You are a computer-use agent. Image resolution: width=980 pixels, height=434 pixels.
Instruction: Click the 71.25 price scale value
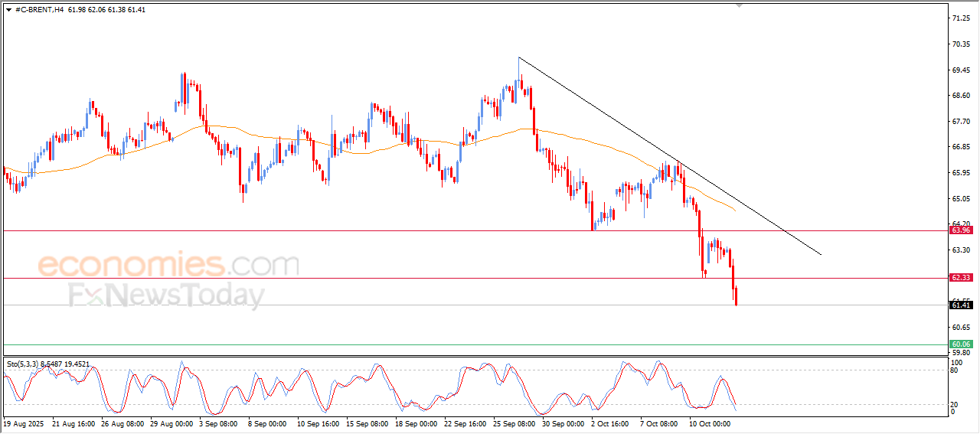coord(959,18)
